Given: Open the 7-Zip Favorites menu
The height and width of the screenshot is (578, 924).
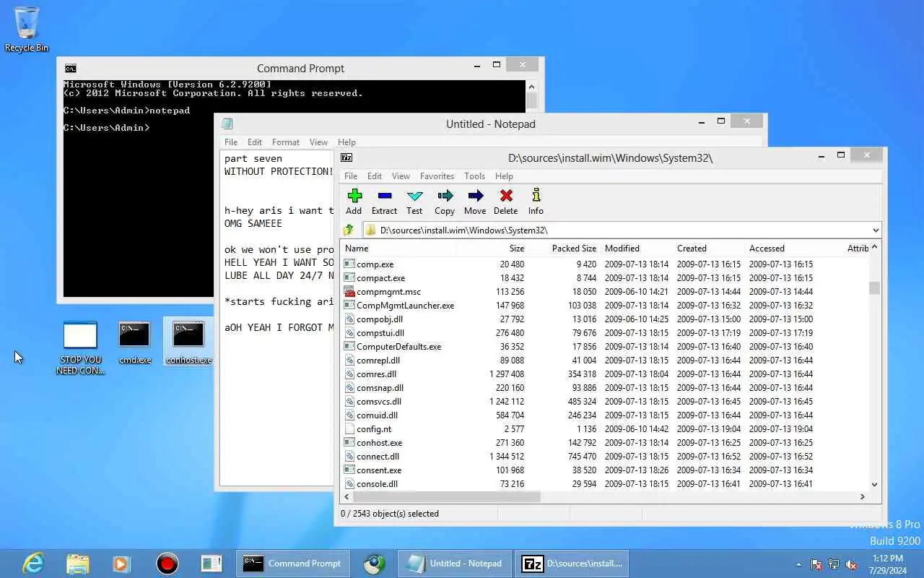Looking at the screenshot, I should point(437,176).
